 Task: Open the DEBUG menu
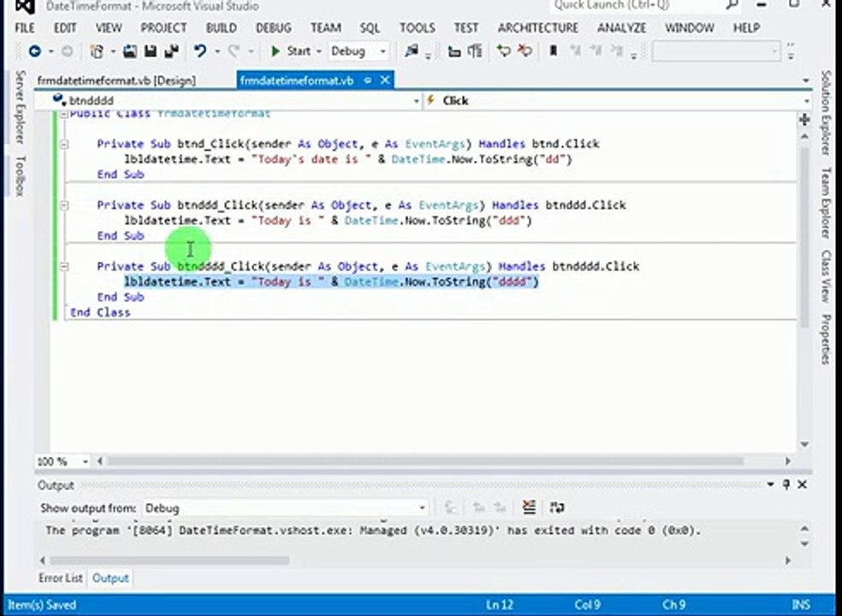[x=273, y=27]
